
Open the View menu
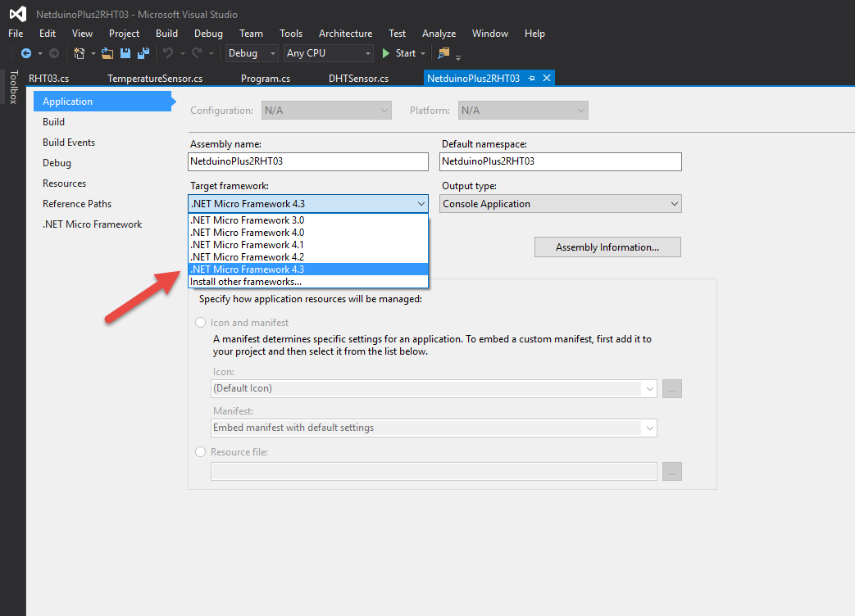[x=82, y=34]
